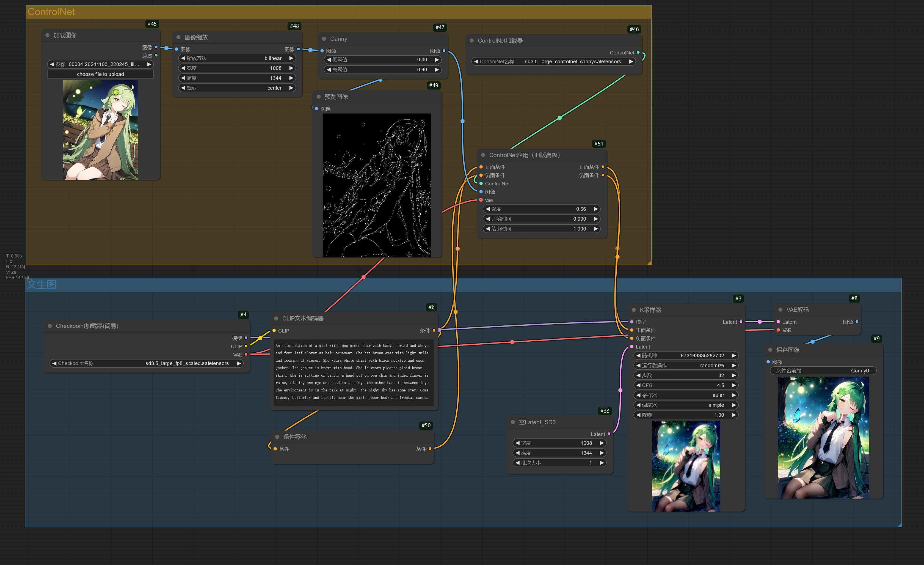
Task: Increase 步数 using its right arrow icon
Action: 735,375
